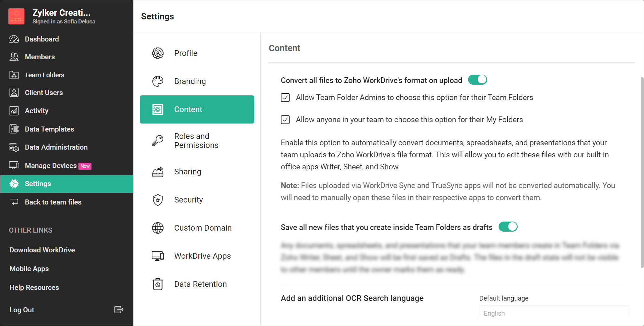The width and height of the screenshot is (644, 326).
Task: Uncheck Allow Team Folder Admins option
Action: [285, 98]
